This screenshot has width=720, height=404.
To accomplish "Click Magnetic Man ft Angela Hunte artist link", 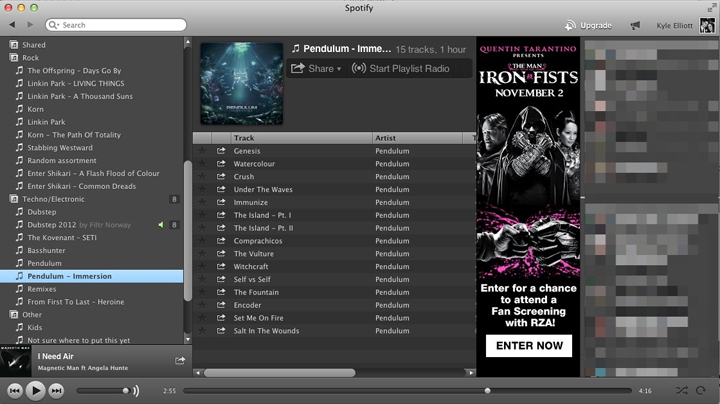I will [x=83, y=368].
